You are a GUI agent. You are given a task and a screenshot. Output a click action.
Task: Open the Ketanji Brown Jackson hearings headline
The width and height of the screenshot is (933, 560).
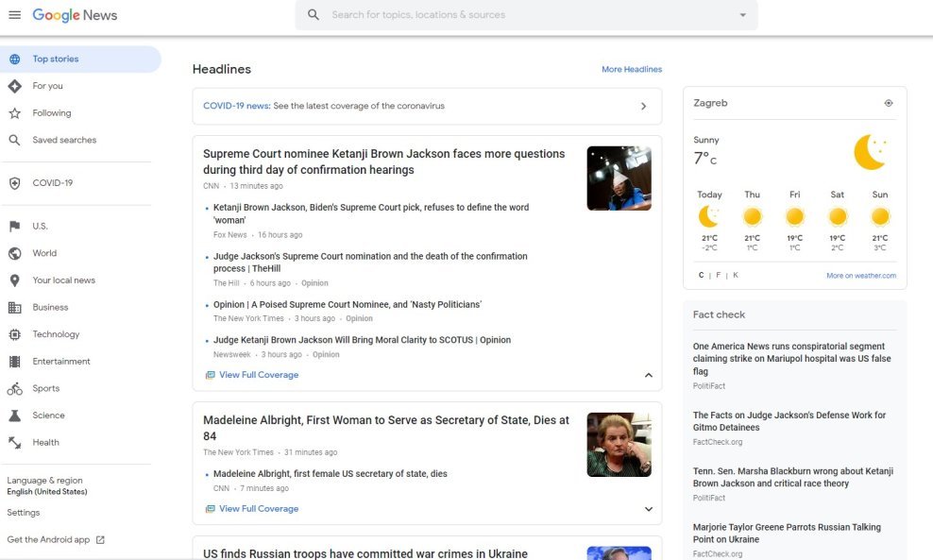tap(383, 161)
